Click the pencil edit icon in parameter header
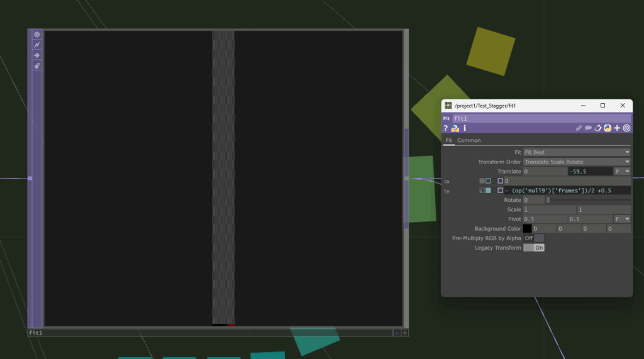 tap(579, 128)
